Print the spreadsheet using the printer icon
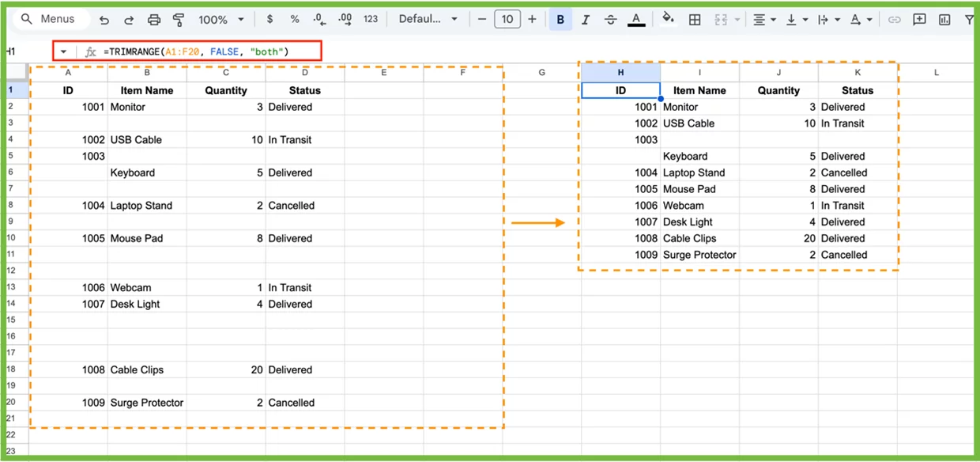 click(x=154, y=20)
